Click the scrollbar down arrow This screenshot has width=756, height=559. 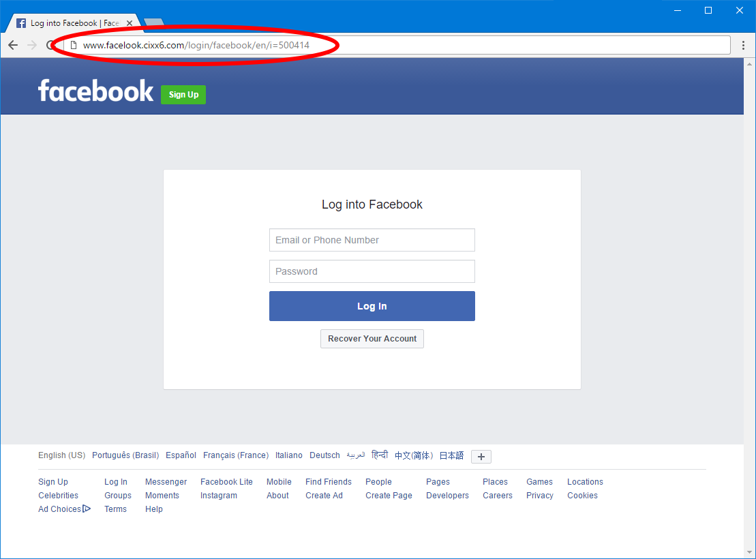pyautogui.click(x=749, y=553)
